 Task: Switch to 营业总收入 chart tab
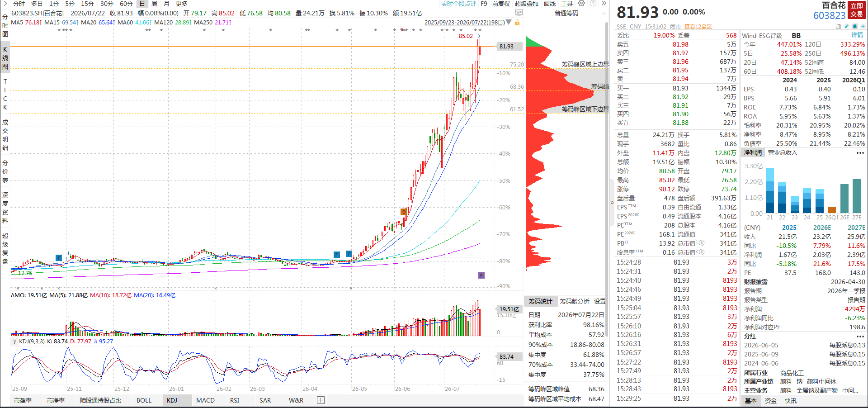point(783,153)
